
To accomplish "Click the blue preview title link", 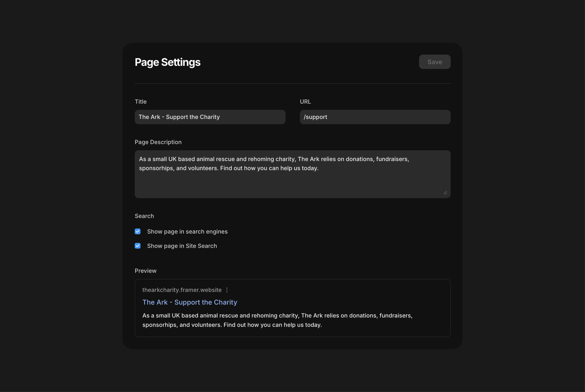I will (x=190, y=302).
